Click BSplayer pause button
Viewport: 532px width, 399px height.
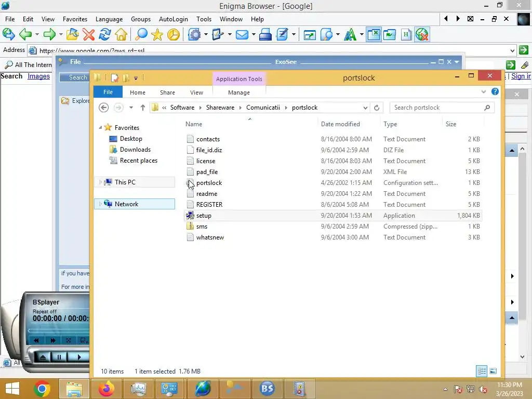[59, 357]
